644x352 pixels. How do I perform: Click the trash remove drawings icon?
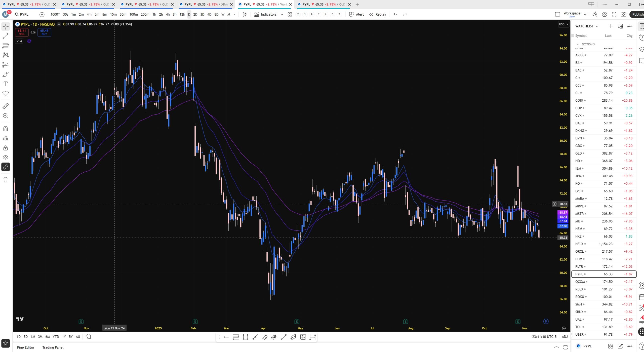(x=6, y=180)
